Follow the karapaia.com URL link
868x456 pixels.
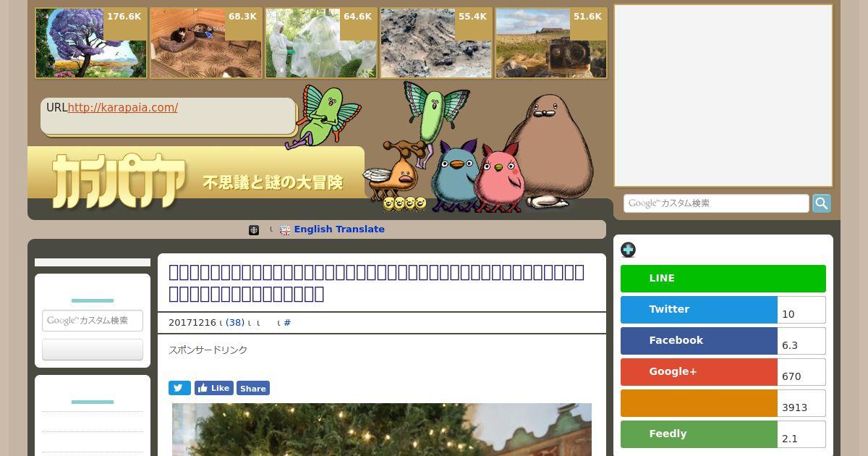123,108
